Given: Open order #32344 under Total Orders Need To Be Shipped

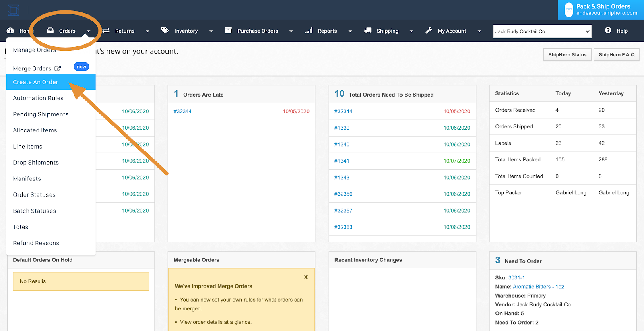Looking at the screenshot, I should click(x=343, y=112).
